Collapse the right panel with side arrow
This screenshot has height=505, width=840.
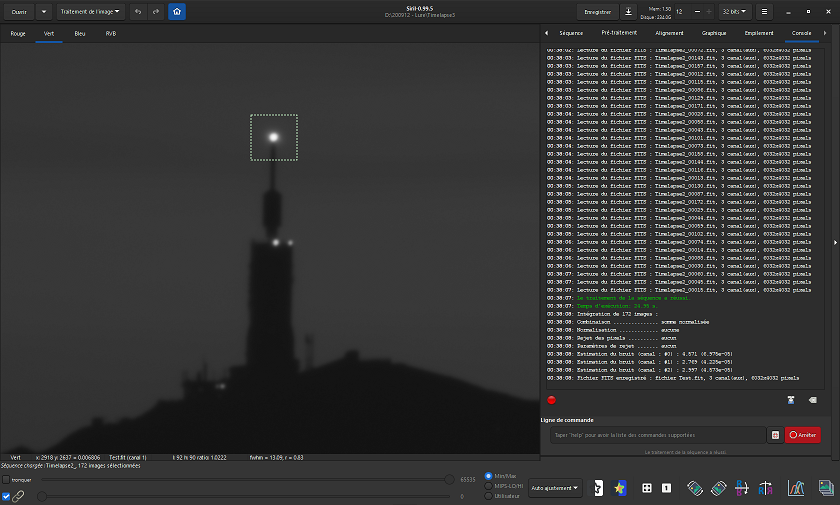point(835,243)
